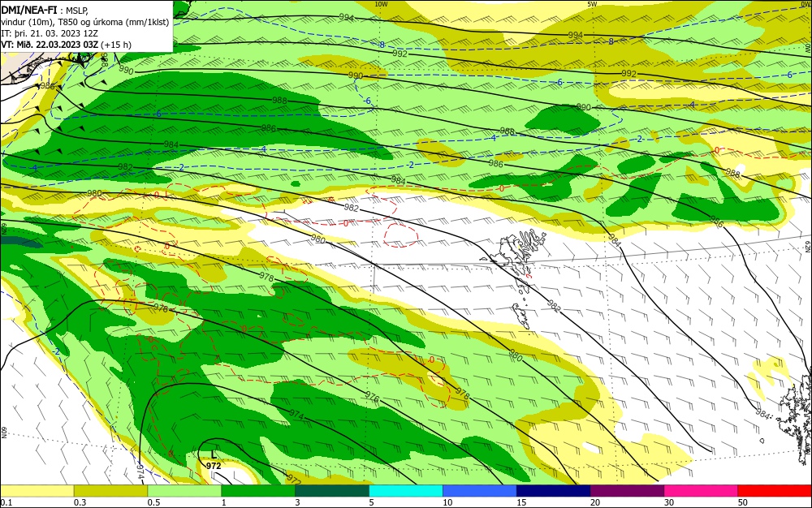Screen dimensions: 812x508
Task: Select the olive 0.3–0.5 legend swatch
Action: click(x=110, y=491)
